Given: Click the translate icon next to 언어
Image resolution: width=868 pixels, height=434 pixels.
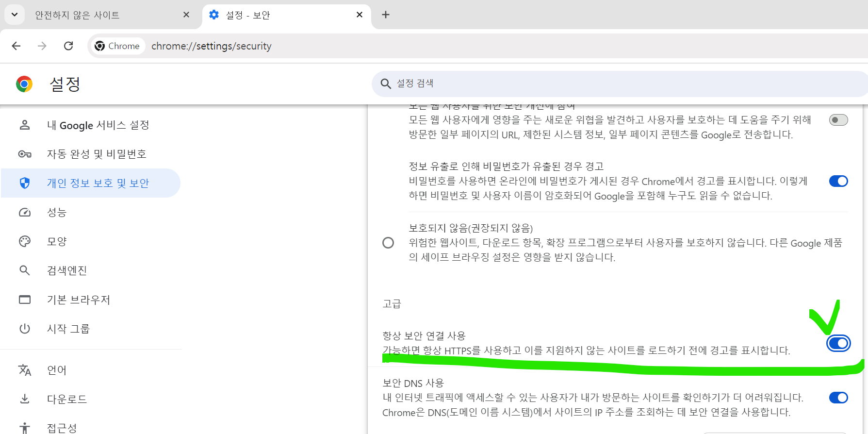Looking at the screenshot, I should pos(25,370).
